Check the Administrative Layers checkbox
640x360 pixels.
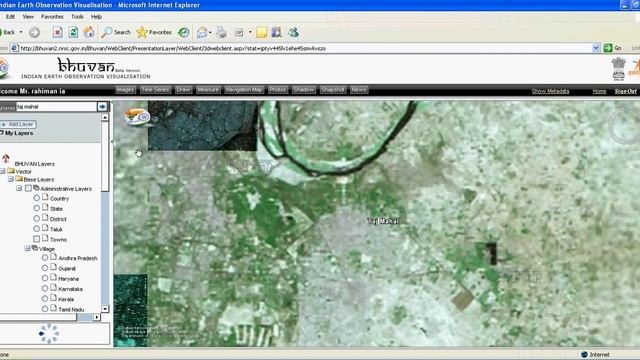(x=28, y=188)
